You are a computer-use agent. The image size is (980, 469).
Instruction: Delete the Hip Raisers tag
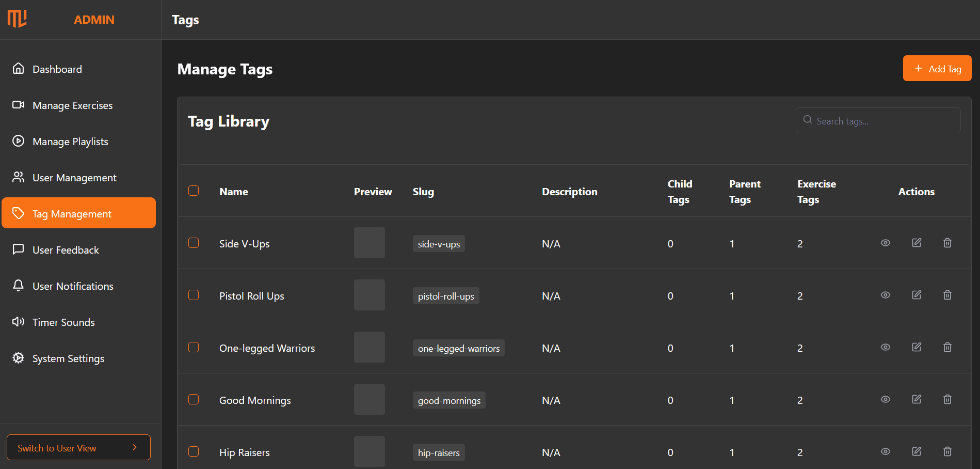click(947, 451)
